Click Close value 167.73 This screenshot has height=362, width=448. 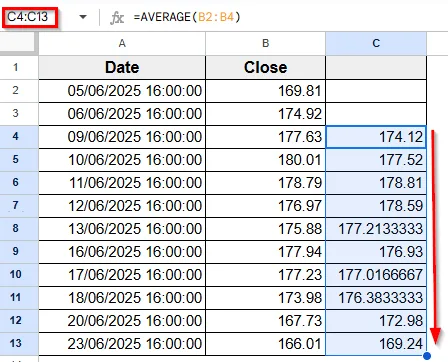(x=265, y=321)
